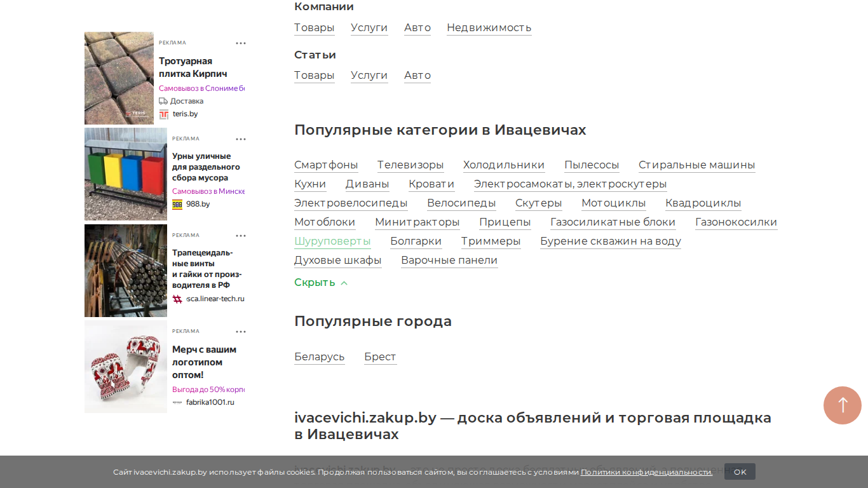Image resolution: width=868 pixels, height=488 pixels.
Task: Open three-dot menu on Мерч с логотипом ad
Action: point(241,332)
